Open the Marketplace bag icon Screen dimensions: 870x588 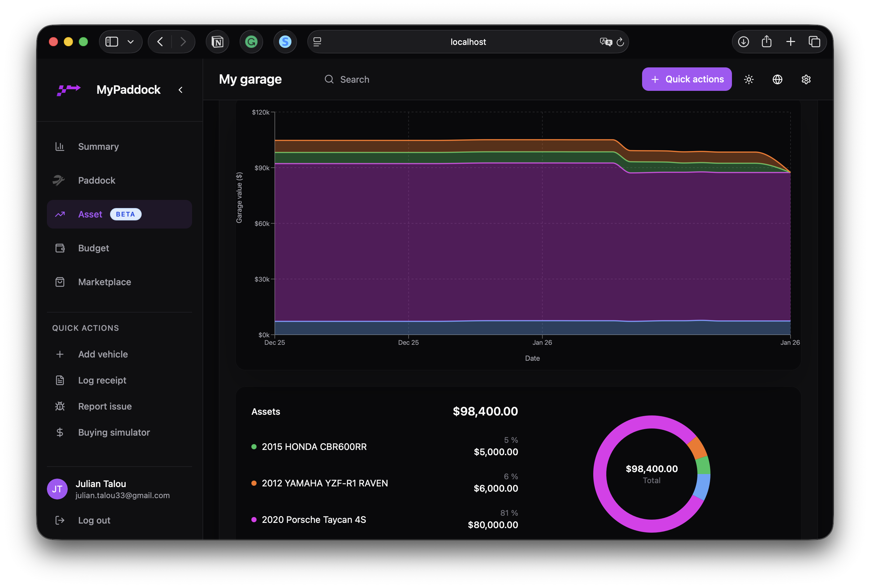pyautogui.click(x=60, y=282)
